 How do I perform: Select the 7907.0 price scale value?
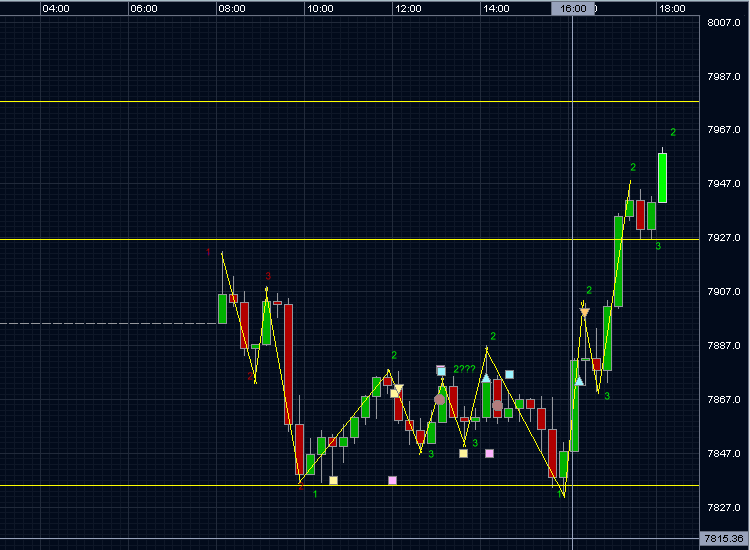(724, 291)
